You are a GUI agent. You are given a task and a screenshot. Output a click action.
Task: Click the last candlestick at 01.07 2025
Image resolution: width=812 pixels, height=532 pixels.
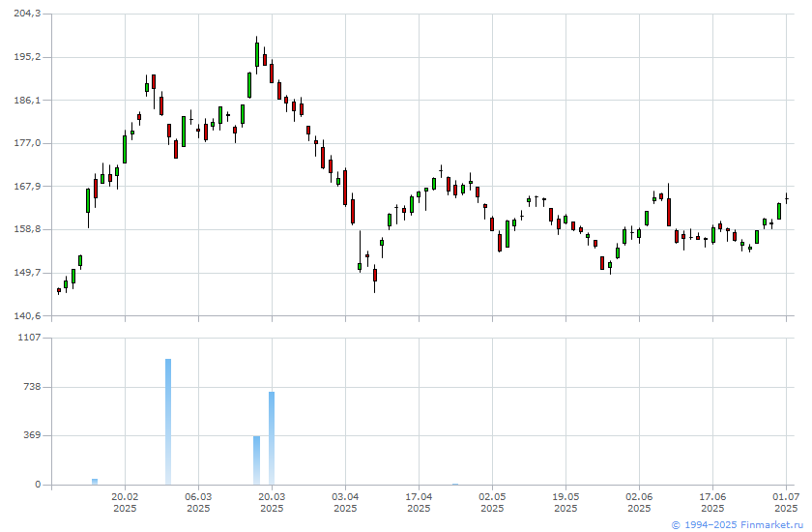point(787,198)
